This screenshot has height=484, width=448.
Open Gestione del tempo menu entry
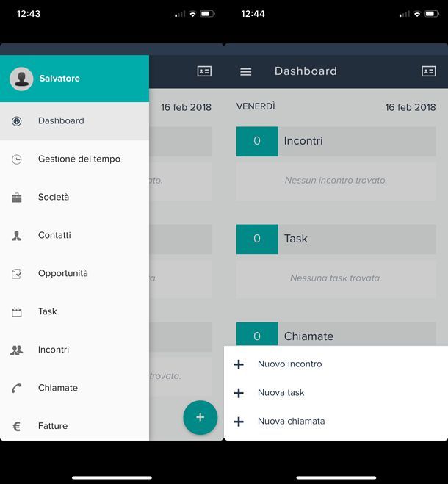[74, 159]
